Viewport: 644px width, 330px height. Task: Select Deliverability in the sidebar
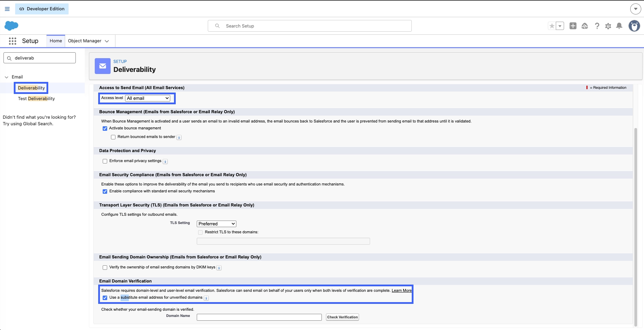click(31, 88)
